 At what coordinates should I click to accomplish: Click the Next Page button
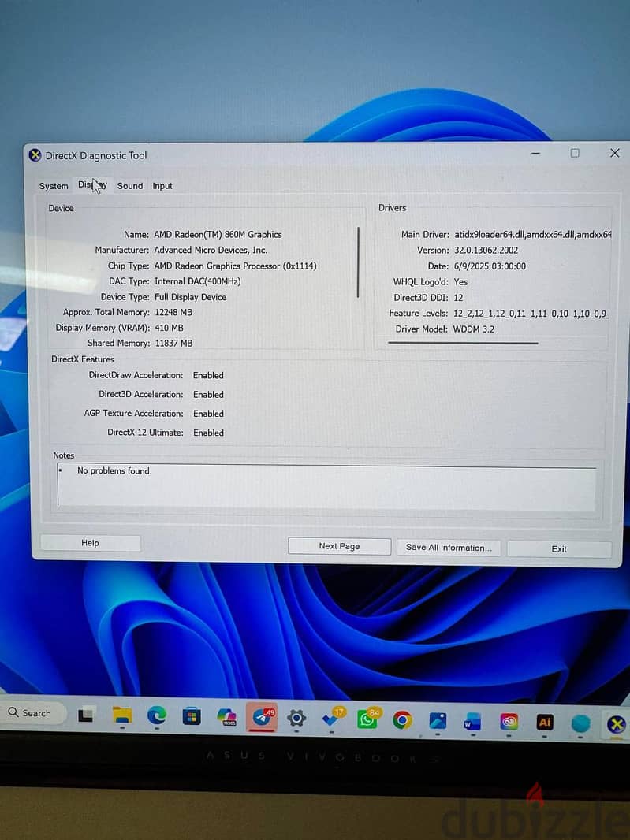coord(339,546)
